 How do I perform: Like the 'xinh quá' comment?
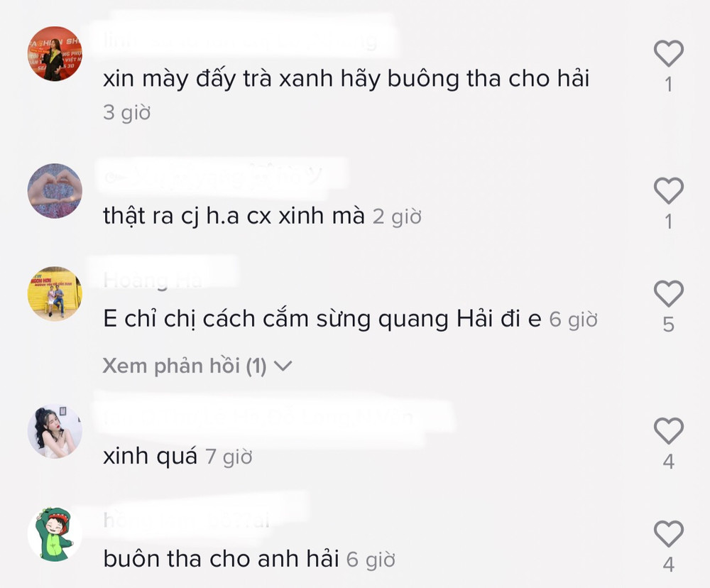click(668, 430)
